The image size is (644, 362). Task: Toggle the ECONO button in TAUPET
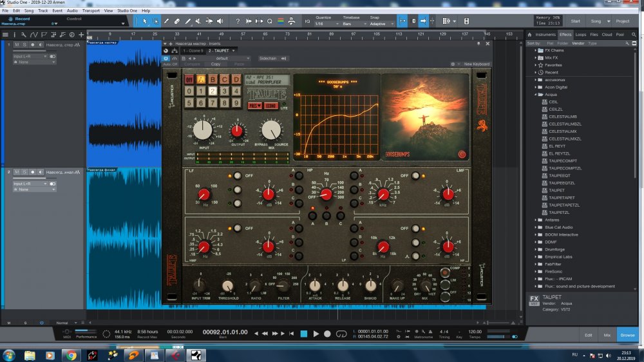coord(270,106)
